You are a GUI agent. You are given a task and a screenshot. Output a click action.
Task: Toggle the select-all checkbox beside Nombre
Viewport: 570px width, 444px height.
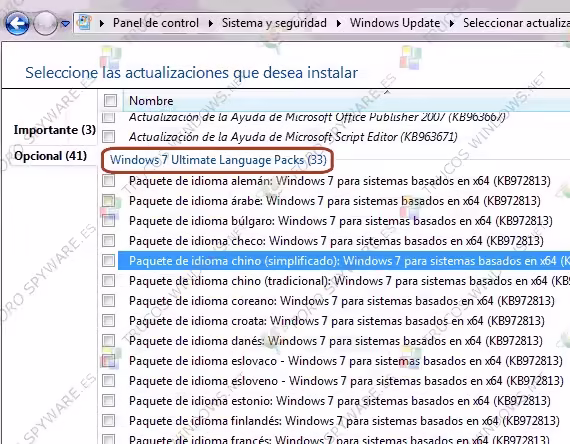point(110,100)
